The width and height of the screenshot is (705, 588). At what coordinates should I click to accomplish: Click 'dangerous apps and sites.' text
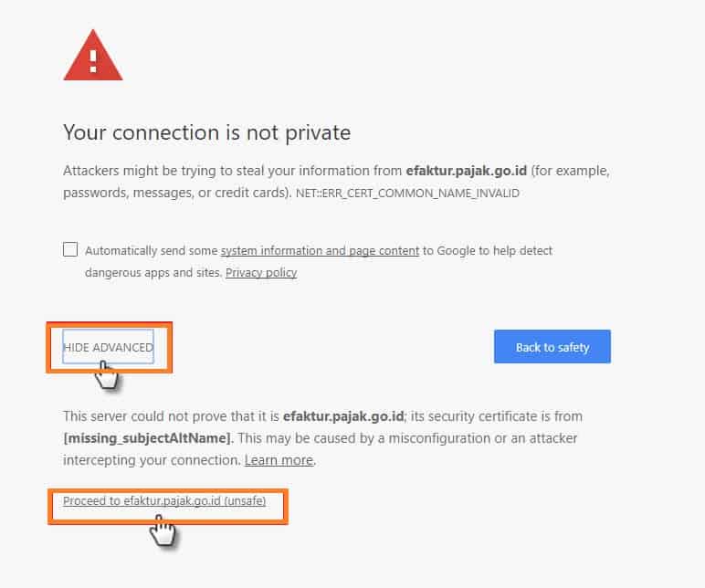pos(153,273)
